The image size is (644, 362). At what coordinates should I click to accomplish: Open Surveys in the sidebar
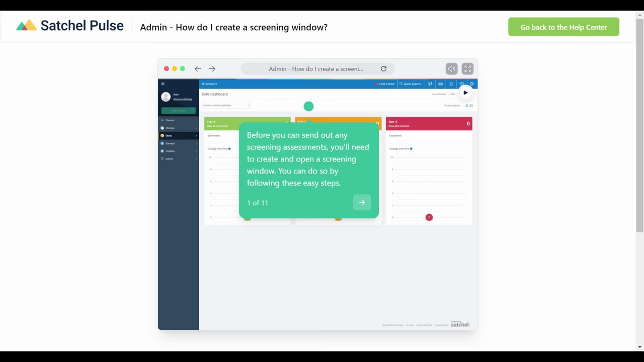pos(178,143)
